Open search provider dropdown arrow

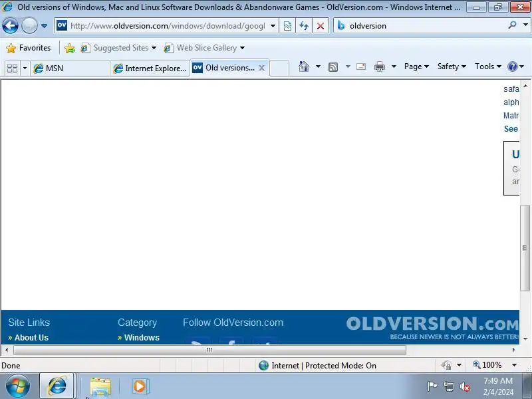pyautogui.click(x=525, y=25)
